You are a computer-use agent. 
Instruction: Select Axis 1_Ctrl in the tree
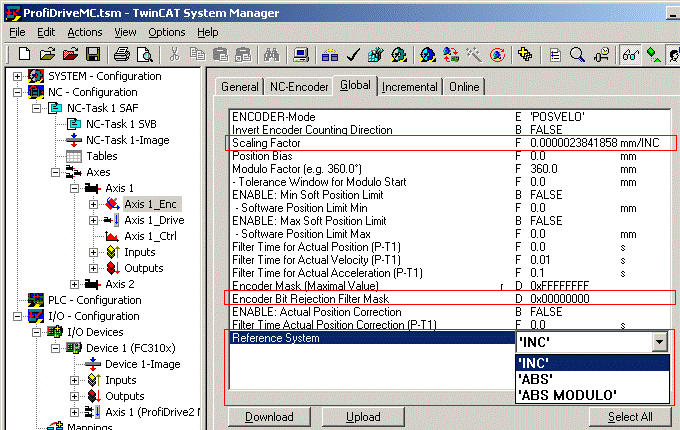click(150, 236)
